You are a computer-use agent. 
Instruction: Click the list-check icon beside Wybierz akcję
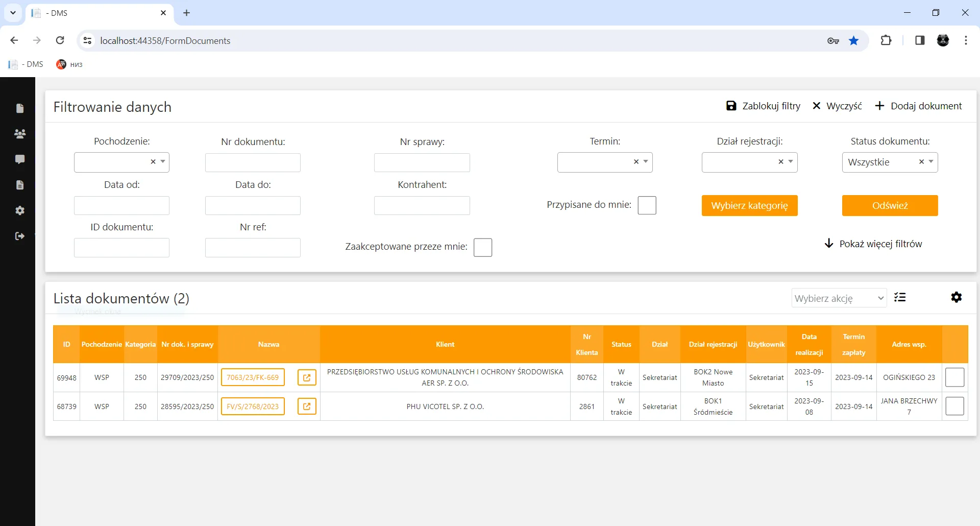pos(900,297)
